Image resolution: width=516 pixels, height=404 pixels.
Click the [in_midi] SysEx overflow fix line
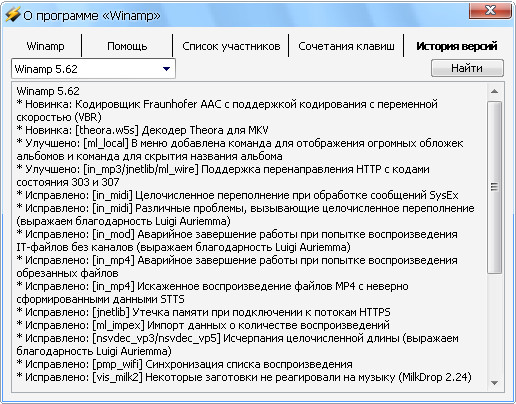[237, 195]
